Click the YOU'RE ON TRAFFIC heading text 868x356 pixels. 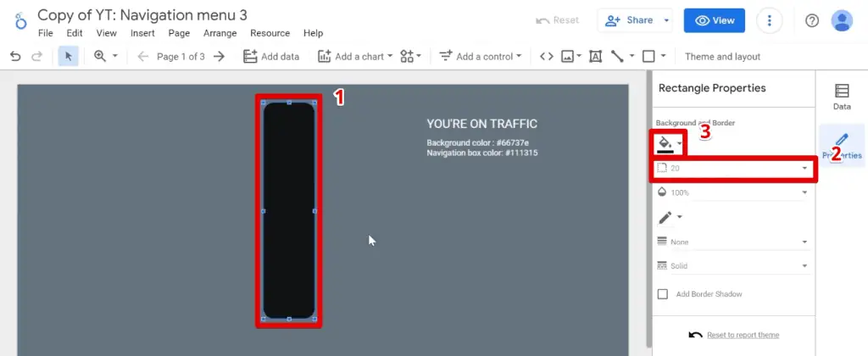pos(481,124)
